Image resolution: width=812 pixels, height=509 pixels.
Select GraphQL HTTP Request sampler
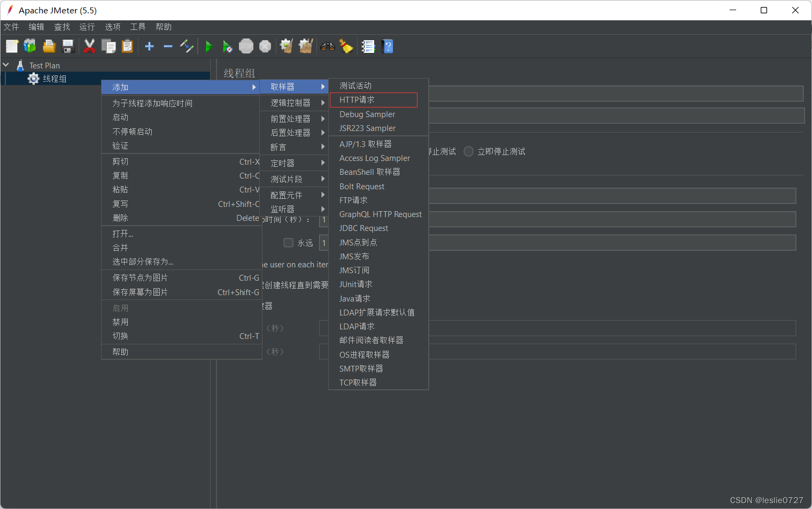tap(378, 214)
